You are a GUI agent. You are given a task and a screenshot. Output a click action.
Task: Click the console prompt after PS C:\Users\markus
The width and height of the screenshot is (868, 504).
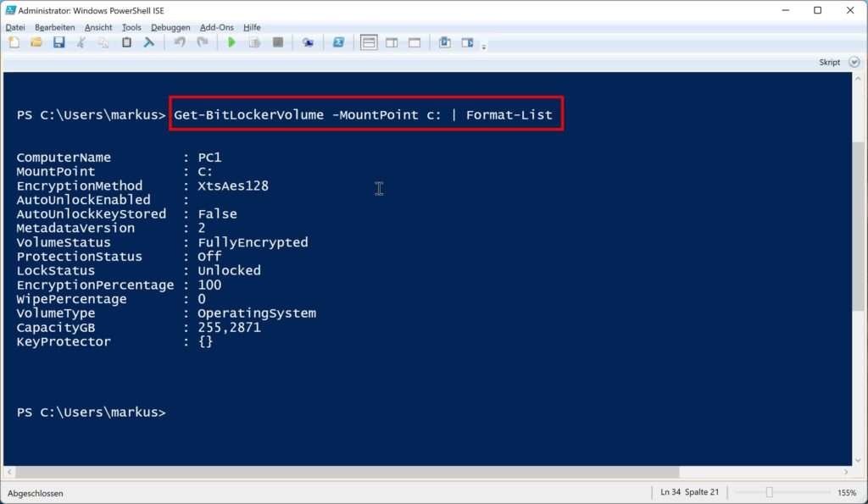[x=178, y=412]
